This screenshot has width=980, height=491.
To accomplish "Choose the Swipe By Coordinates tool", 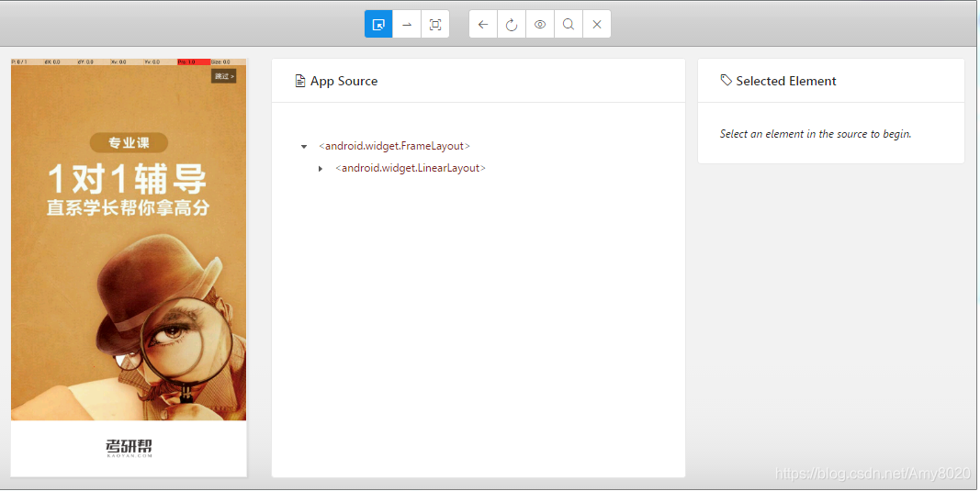I will [x=407, y=25].
